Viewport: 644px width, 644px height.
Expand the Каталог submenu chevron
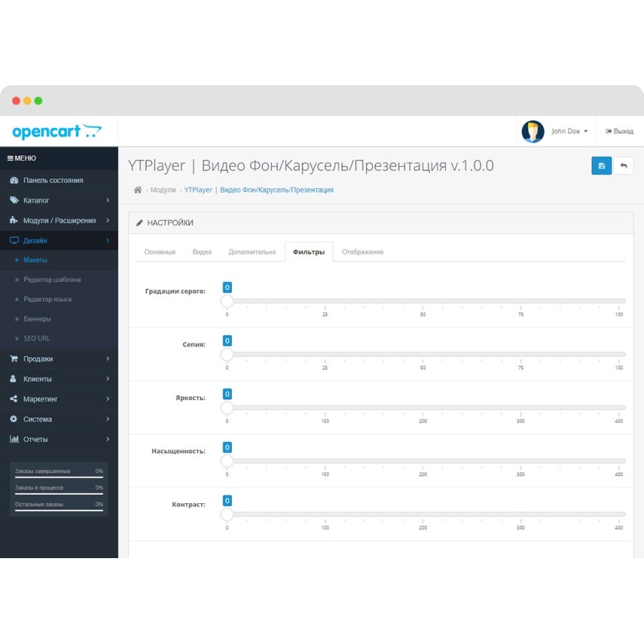click(107, 200)
